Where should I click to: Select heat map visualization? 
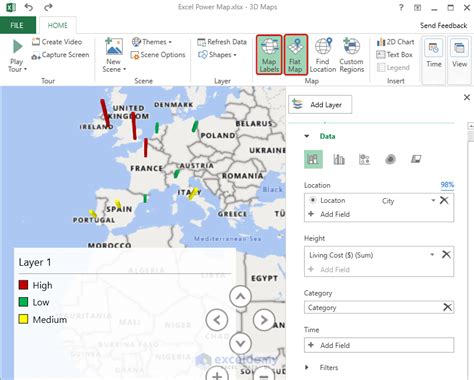(x=390, y=159)
